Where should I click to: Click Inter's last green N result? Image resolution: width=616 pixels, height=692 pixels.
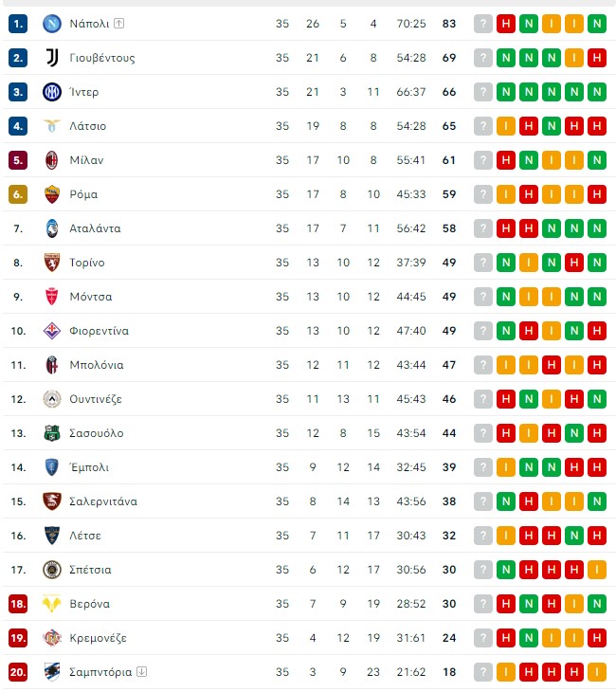pos(597,92)
